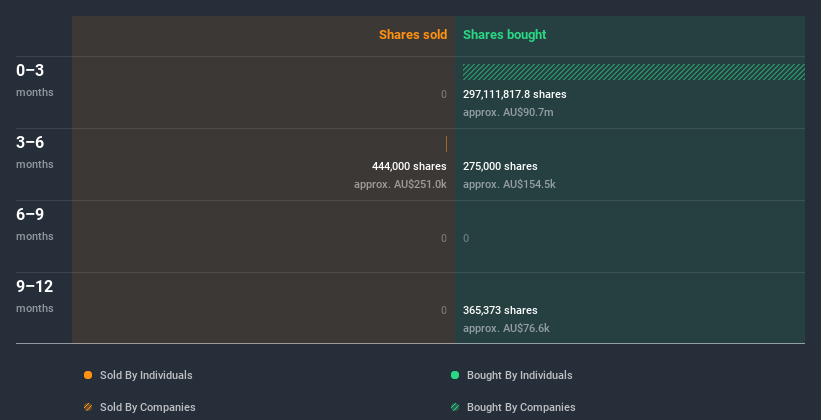Click the zero sold value in 9–12 months
821x420 pixels.
tap(443, 310)
